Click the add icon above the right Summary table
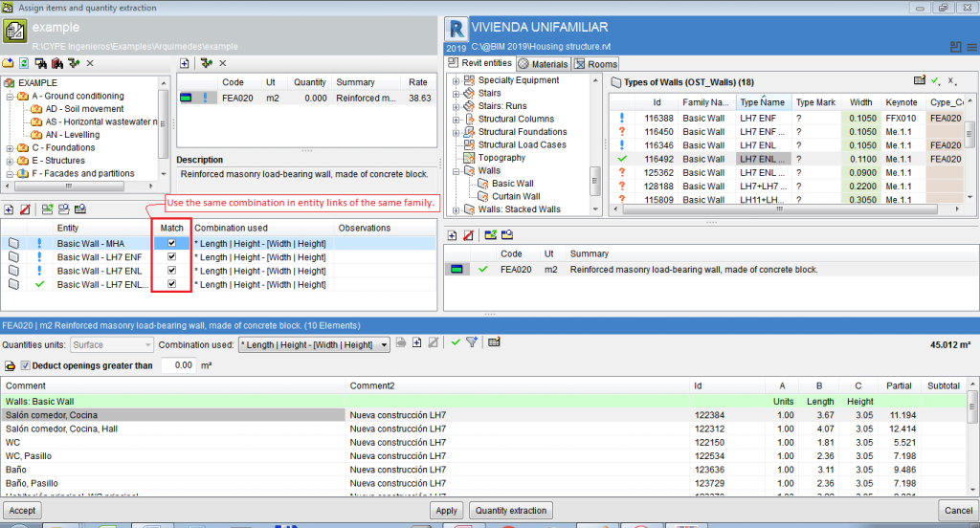The height and width of the screenshot is (528, 980). [452, 235]
